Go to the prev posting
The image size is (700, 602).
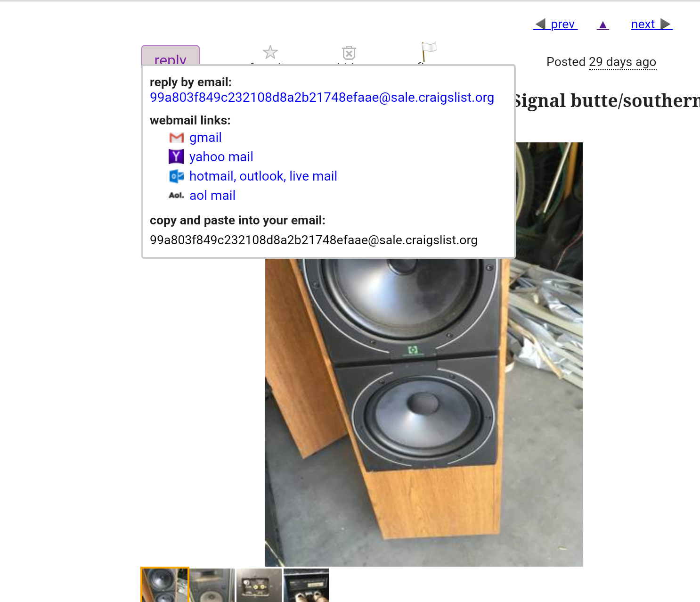[x=556, y=25]
